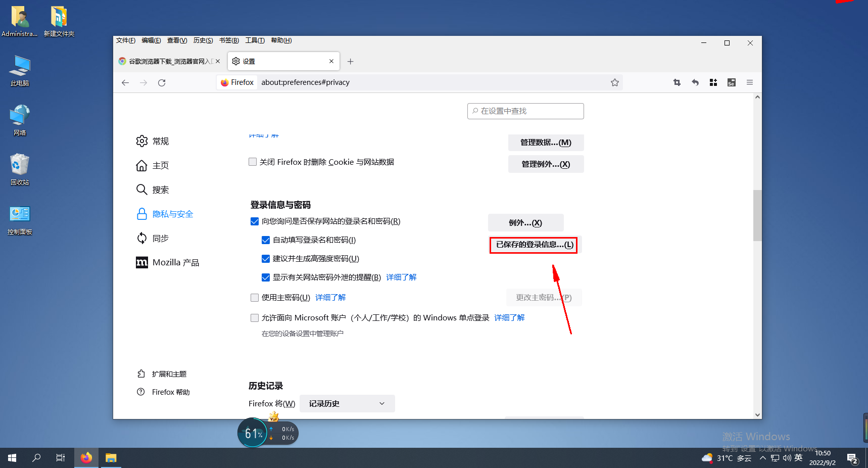Toggle 关闭 Firefox 时删除 Cookie checkbox

coord(253,162)
